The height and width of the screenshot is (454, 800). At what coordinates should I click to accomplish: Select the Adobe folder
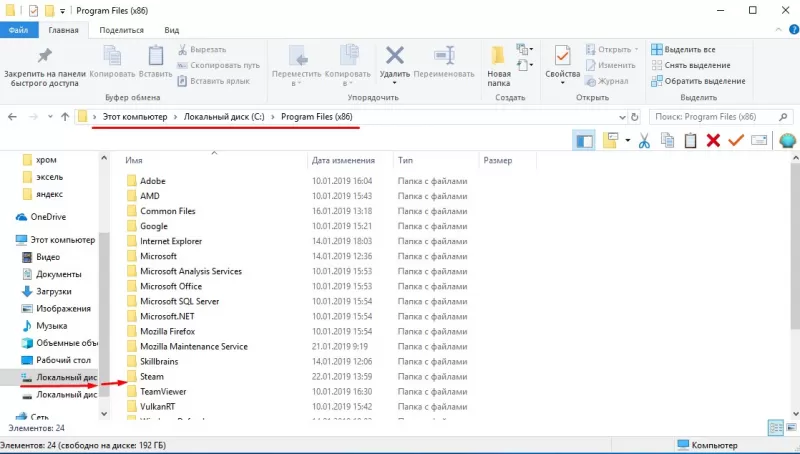(153, 181)
